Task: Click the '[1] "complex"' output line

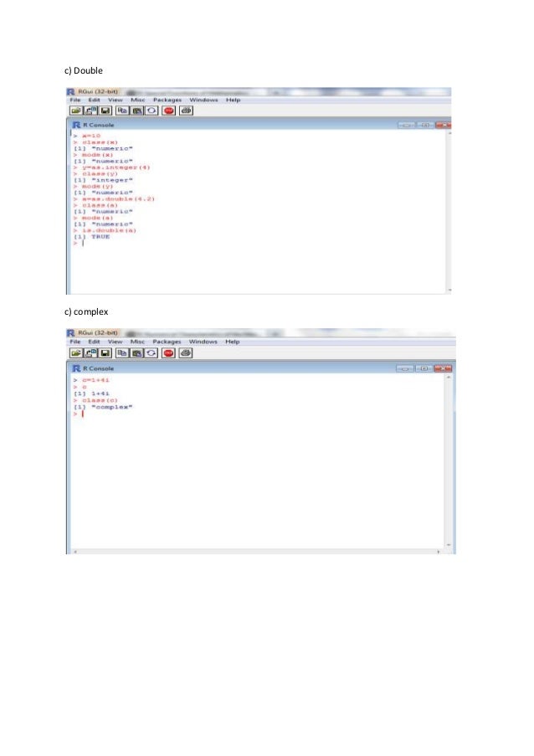Action: pos(103,407)
